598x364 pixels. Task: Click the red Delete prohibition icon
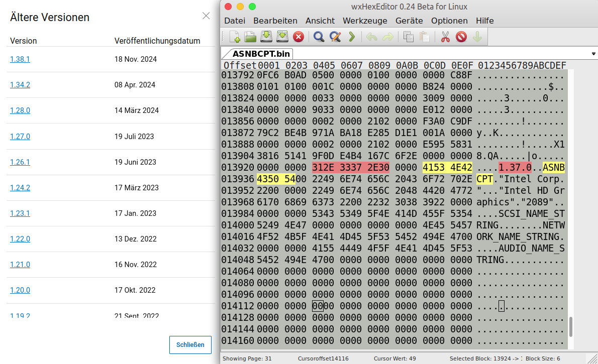pos(461,37)
